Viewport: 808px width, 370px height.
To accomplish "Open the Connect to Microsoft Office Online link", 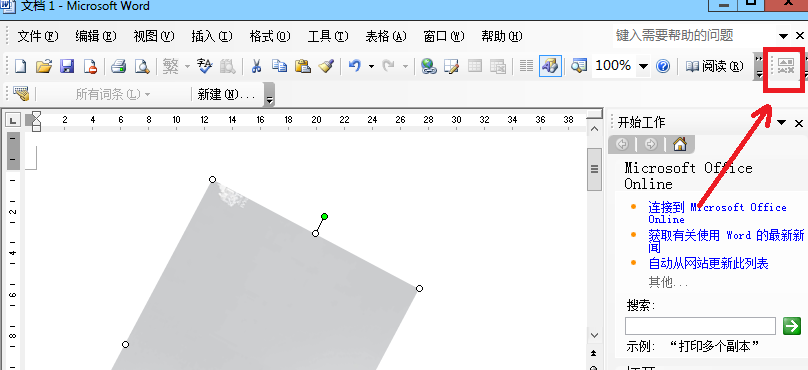I will (717, 212).
